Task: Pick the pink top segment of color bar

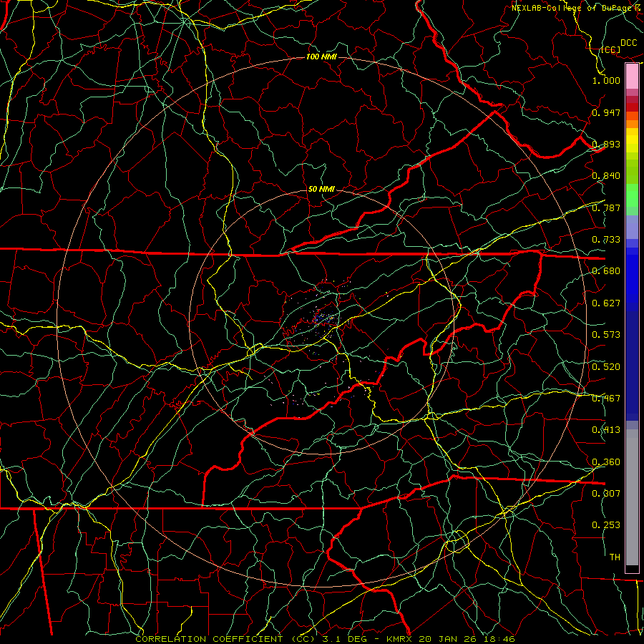Action: click(632, 77)
